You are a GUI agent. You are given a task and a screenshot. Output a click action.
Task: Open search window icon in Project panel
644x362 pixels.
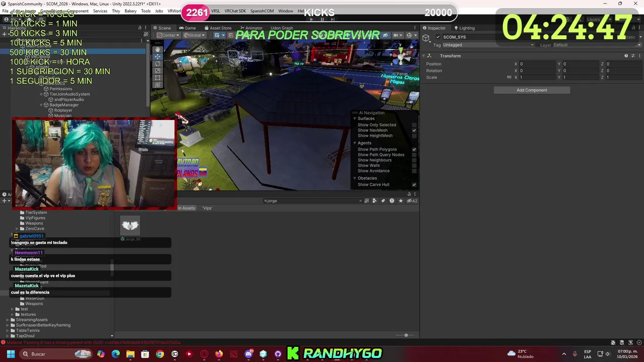pos(366,201)
